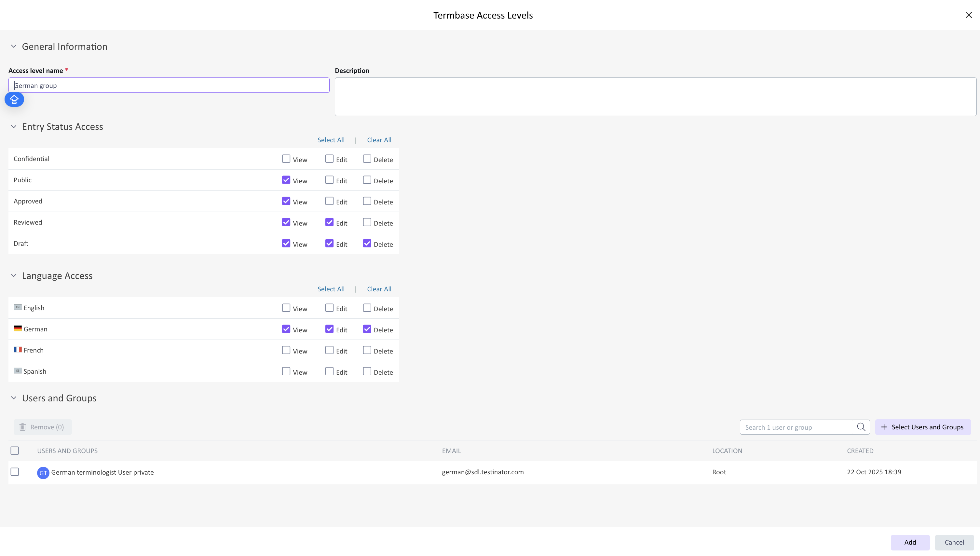The image size is (980, 556).
Task: Collapse the Language Access section
Action: (x=14, y=275)
